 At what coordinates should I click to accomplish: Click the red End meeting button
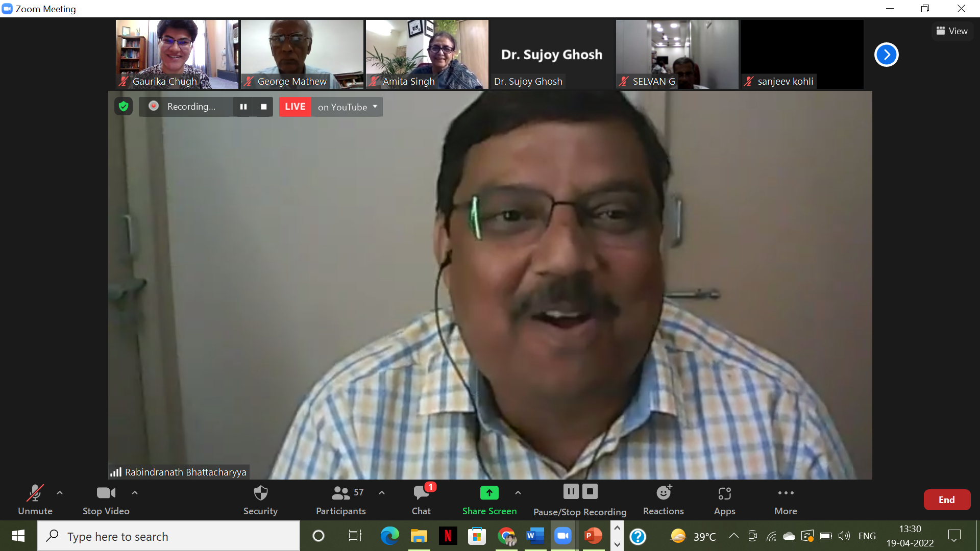coord(946,500)
